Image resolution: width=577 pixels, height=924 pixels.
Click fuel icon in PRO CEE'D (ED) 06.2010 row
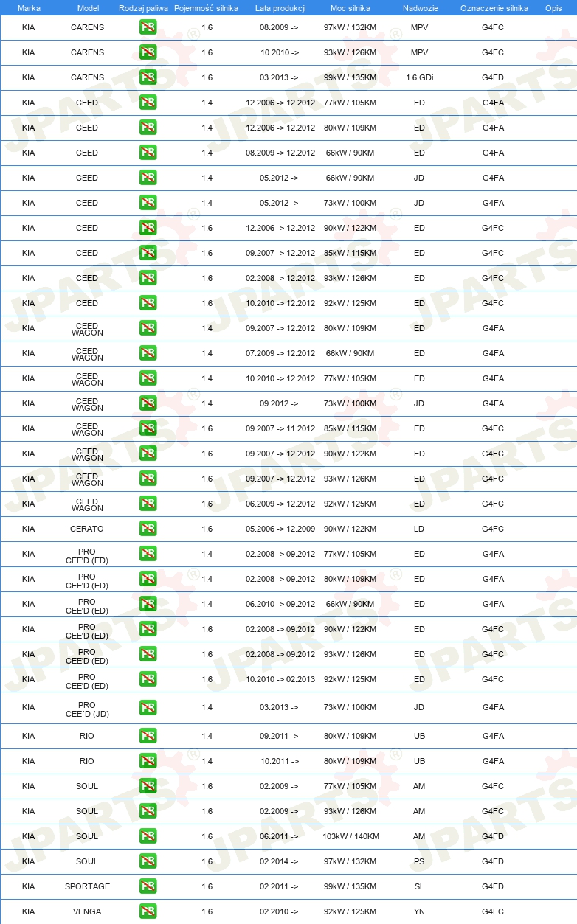pos(148,604)
